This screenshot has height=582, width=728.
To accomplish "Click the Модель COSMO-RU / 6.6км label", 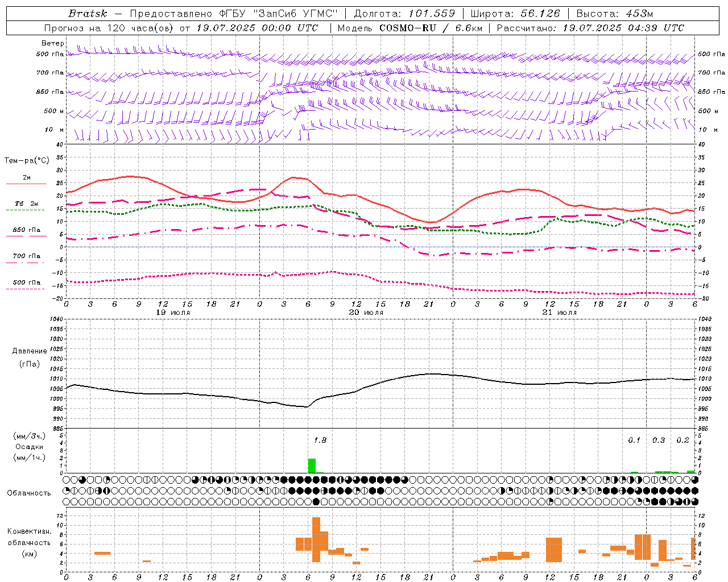I will click(x=409, y=28).
